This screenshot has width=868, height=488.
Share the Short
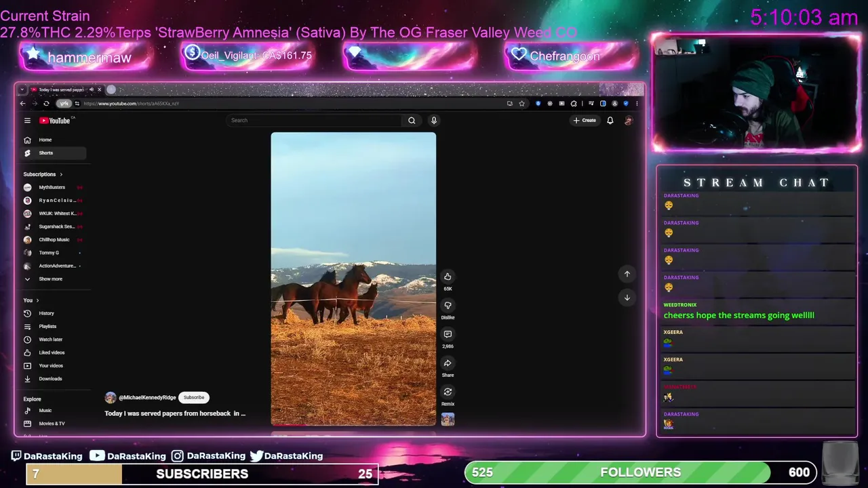pyautogui.click(x=448, y=363)
